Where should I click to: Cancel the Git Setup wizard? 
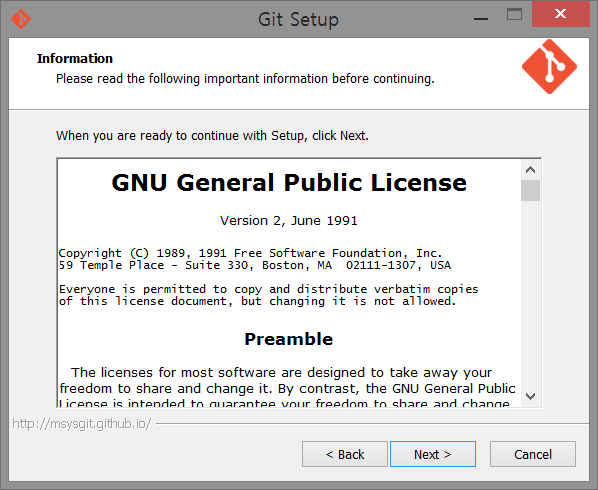click(x=533, y=454)
